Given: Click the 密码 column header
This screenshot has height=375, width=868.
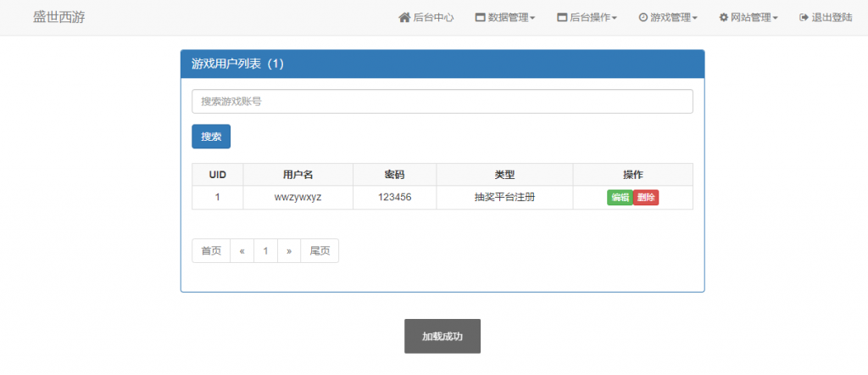Looking at the screenshot, I should click(x=395, y=175).
